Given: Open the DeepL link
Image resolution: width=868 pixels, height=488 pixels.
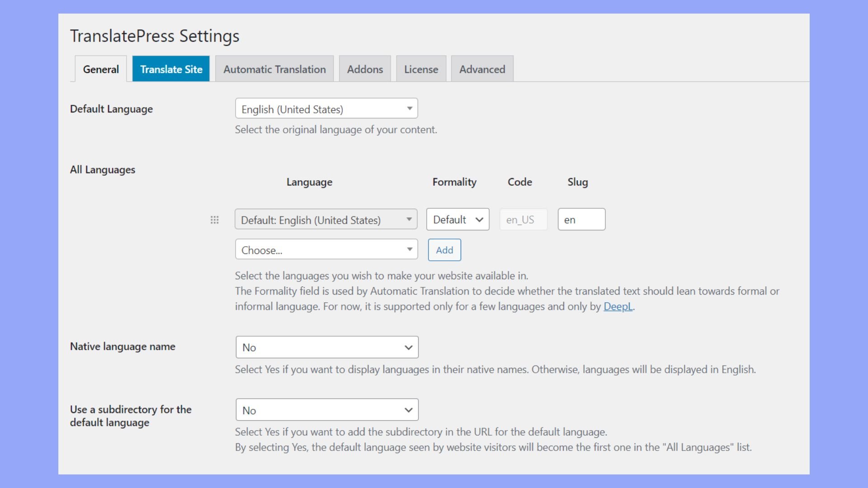Looking at the screenshot, I should [x=618, y=306].
